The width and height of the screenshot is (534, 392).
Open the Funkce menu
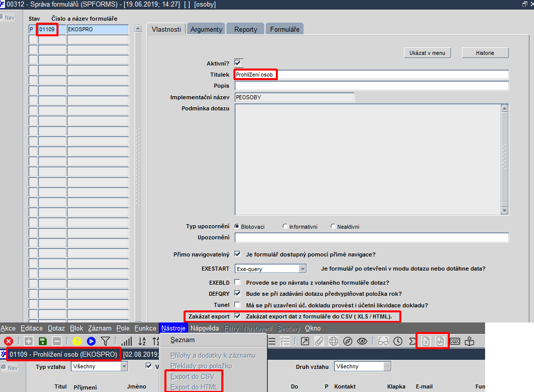tap(145, 329)
